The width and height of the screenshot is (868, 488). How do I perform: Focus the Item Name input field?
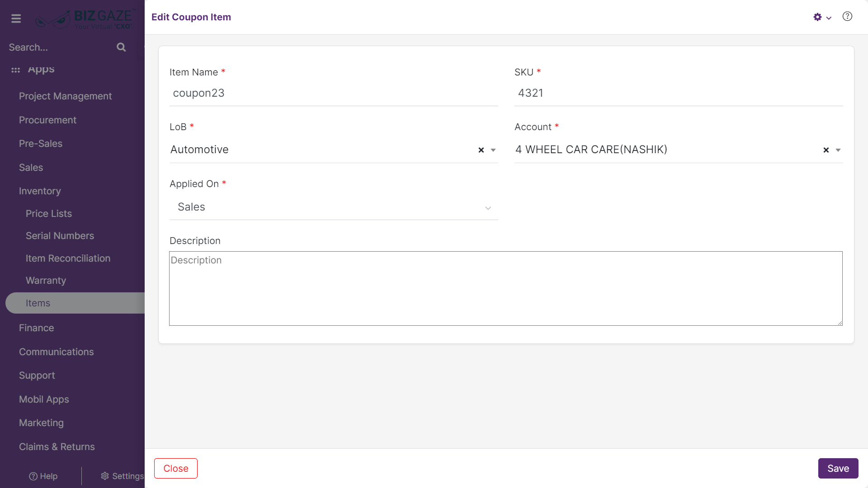coord(334,94)
